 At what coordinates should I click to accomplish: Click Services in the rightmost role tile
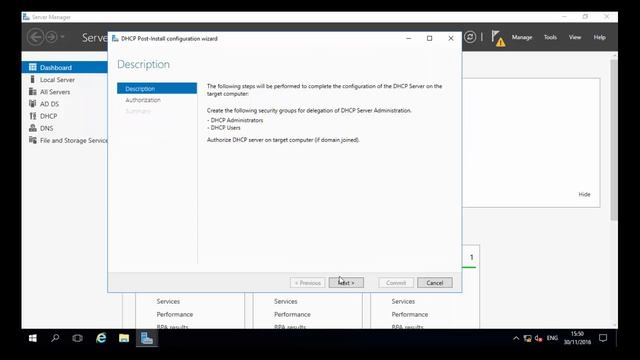403,301
